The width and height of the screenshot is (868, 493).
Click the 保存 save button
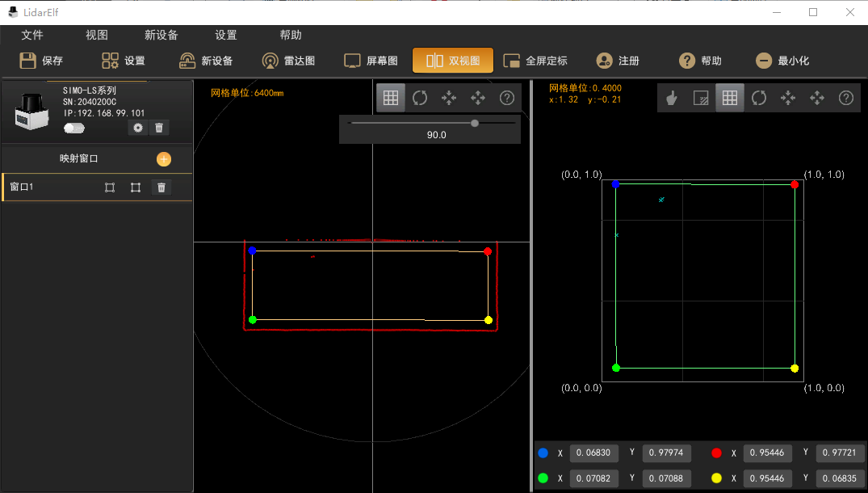pyautogui.click(x=41, y=61)
